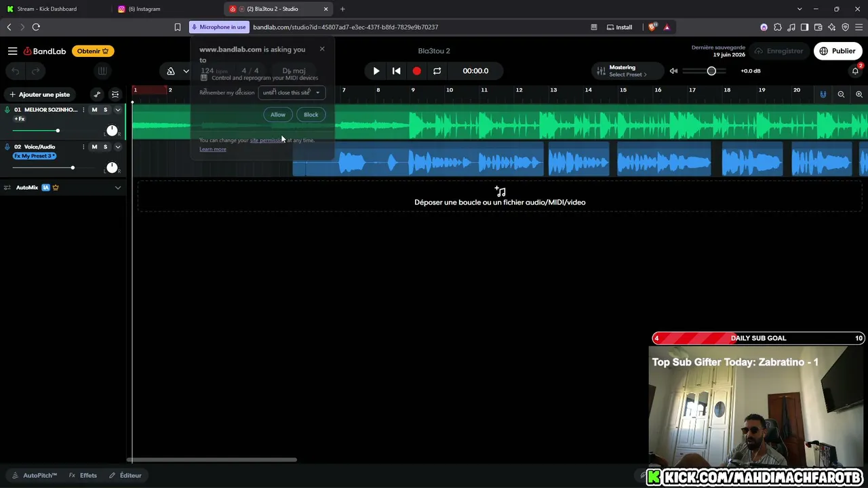Allow the MIDI device permission
The height and width of the screenshot is (488, 868).
coord(278,115)
